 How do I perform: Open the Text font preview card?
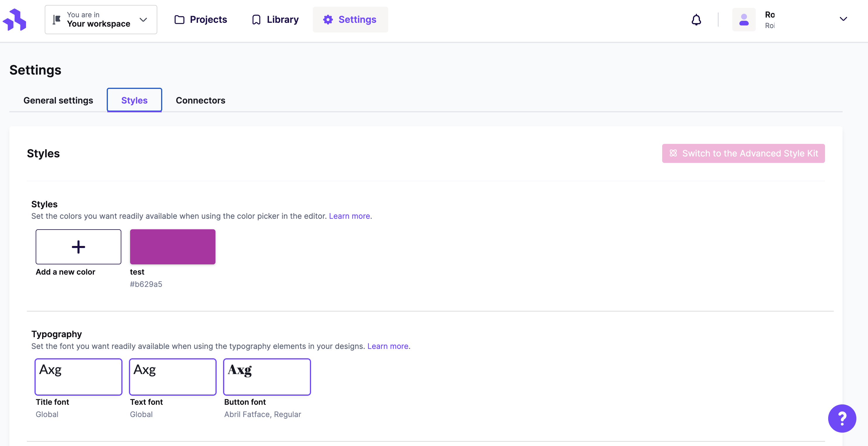[172, 377]
